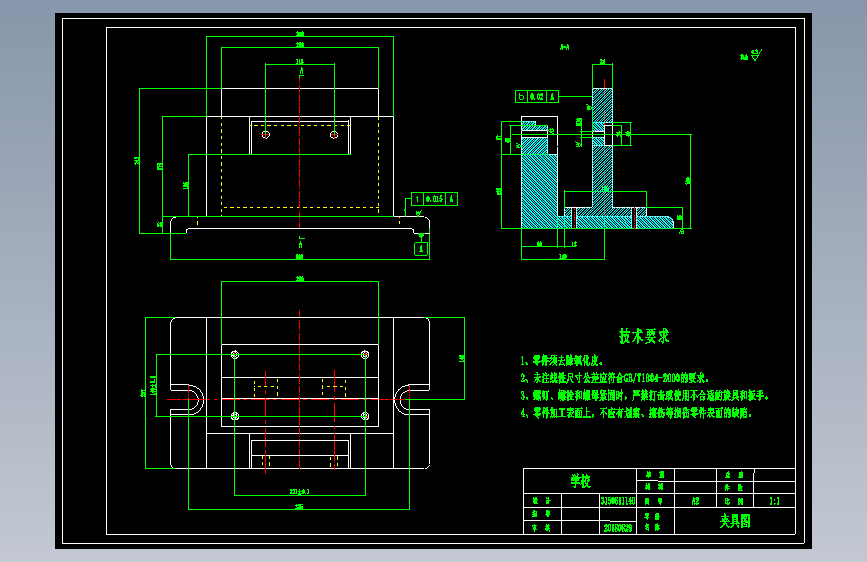Viewport: 867px width, 562px height.
Task: Select the tolerance frame above the section view
Action: tap(537, 97)
